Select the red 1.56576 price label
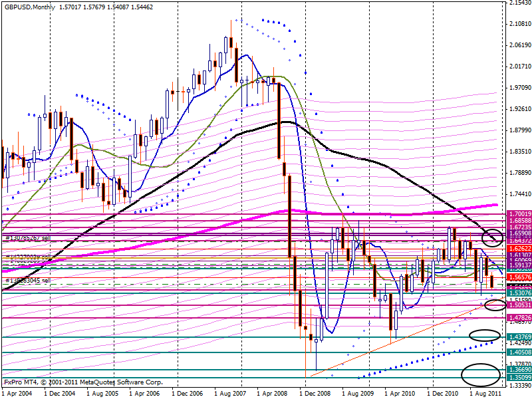532x399 pixels. [519, 277]
